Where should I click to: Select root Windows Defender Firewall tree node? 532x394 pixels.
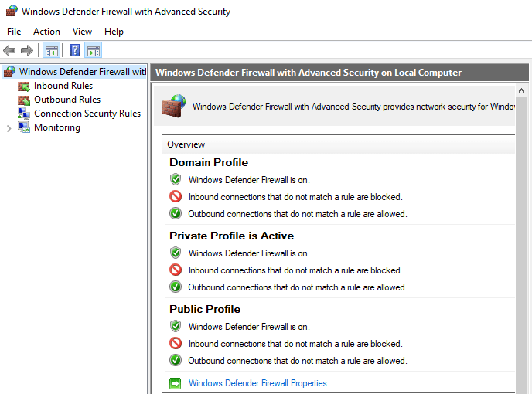[x=75, y=72]
